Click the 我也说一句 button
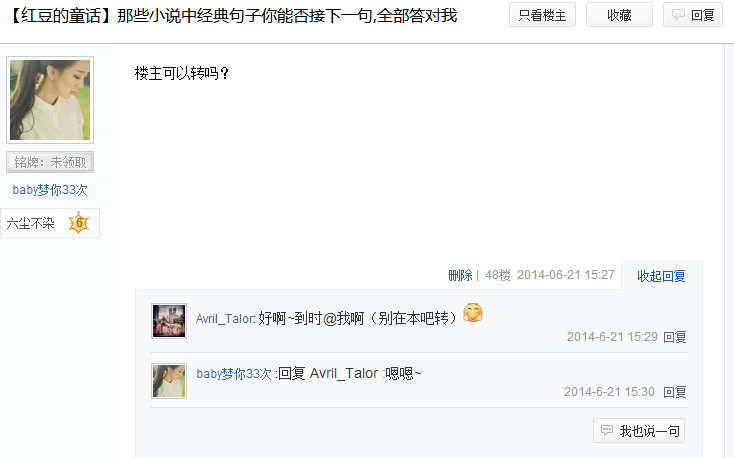This screenshot has height=458, width=734. (x=639, y=430)
